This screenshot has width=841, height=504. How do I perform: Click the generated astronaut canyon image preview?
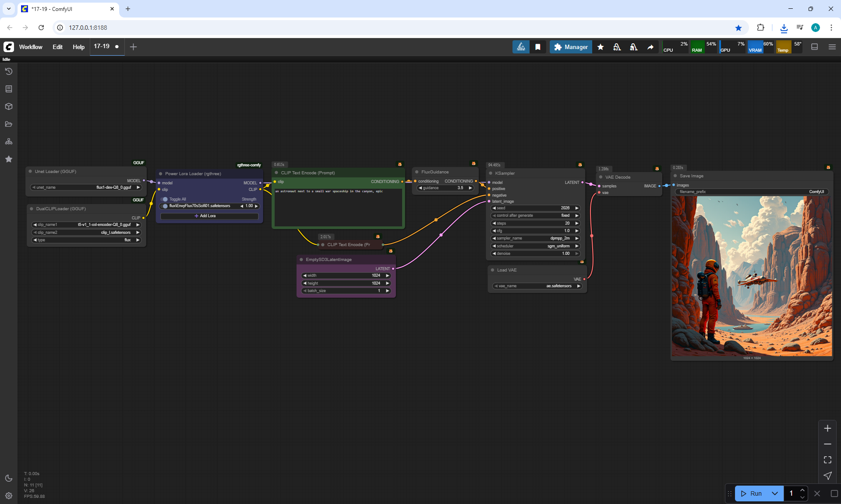tap(752, 276)
